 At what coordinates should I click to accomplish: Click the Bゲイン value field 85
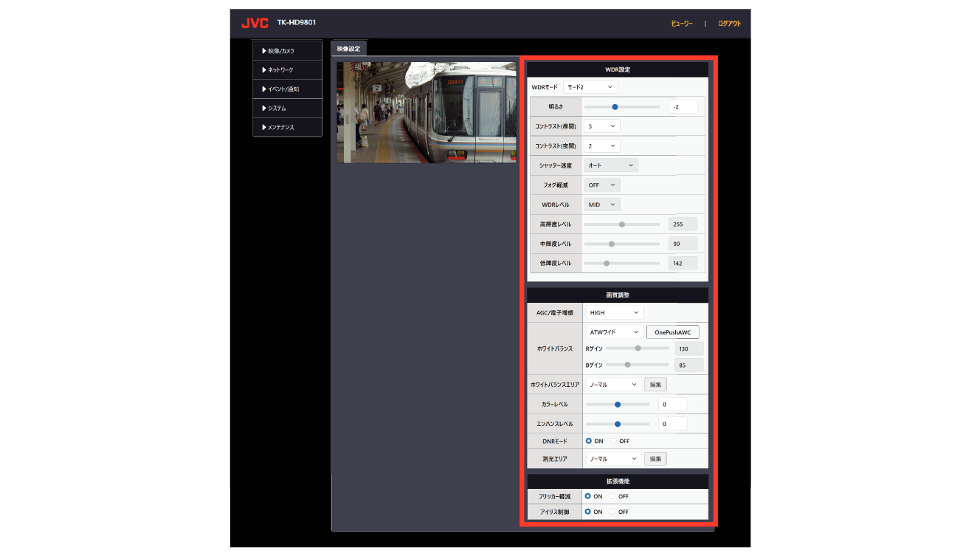tap(689, 365)
